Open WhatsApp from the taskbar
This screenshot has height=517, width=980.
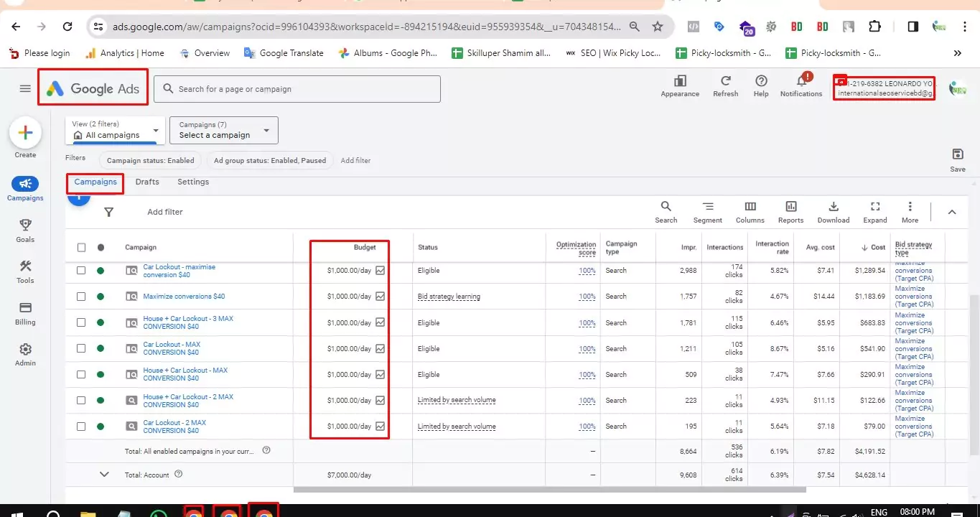point(159,514)
